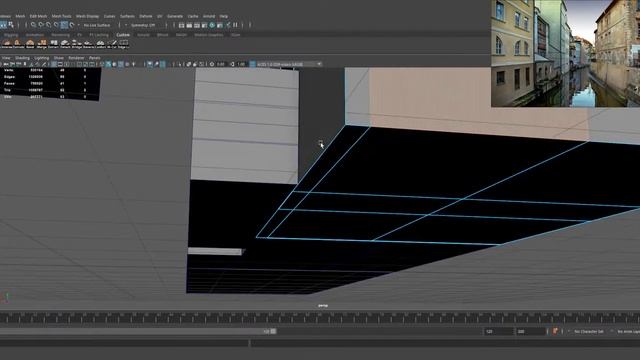The height and width of the screenshot is (360, 640).
Task: Click the animation end field showing 200
Action: click(x=530, y=332)
